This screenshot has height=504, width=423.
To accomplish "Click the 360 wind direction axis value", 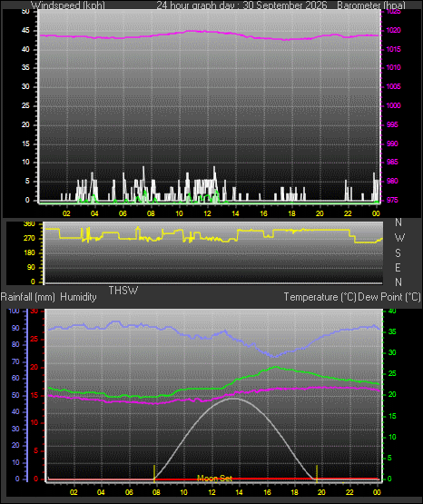I will coord(29,224).
